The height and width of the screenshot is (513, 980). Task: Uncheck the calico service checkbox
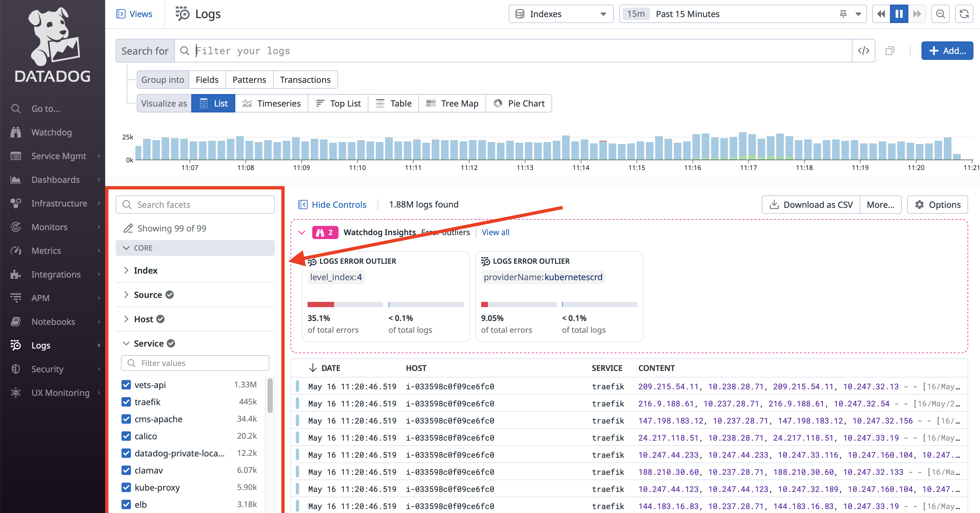coord(126,436)
